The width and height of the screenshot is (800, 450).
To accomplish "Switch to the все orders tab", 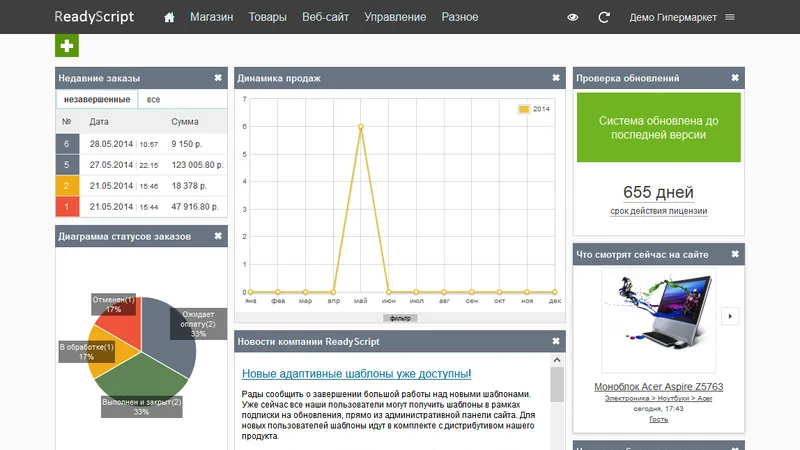I will tap(154, 99).
